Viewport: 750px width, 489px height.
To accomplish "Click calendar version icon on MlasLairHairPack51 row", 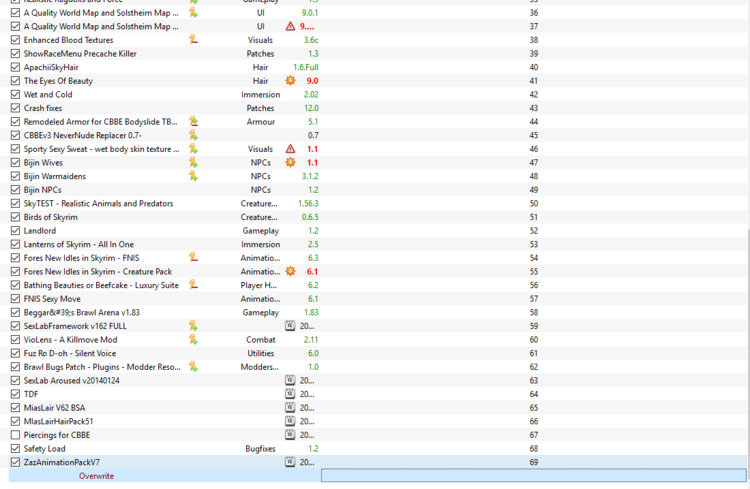I will (x=290, y=422).
